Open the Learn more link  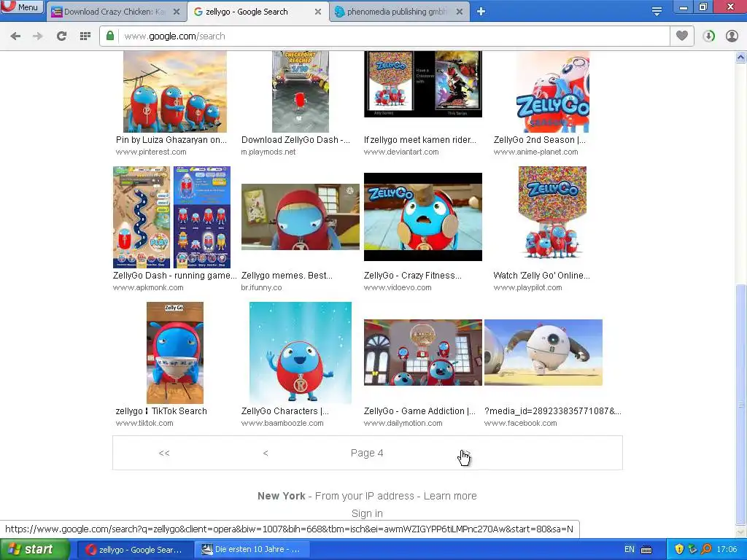click(x=450, y=496)
